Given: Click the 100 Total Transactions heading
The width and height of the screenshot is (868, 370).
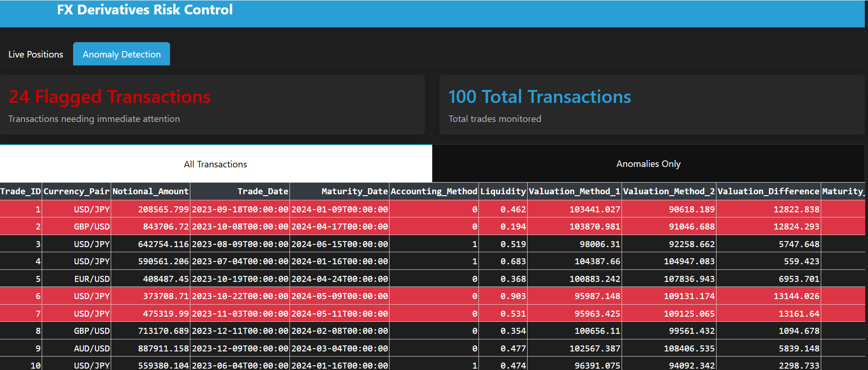Looking at the screenshot, I should point(540,97).
